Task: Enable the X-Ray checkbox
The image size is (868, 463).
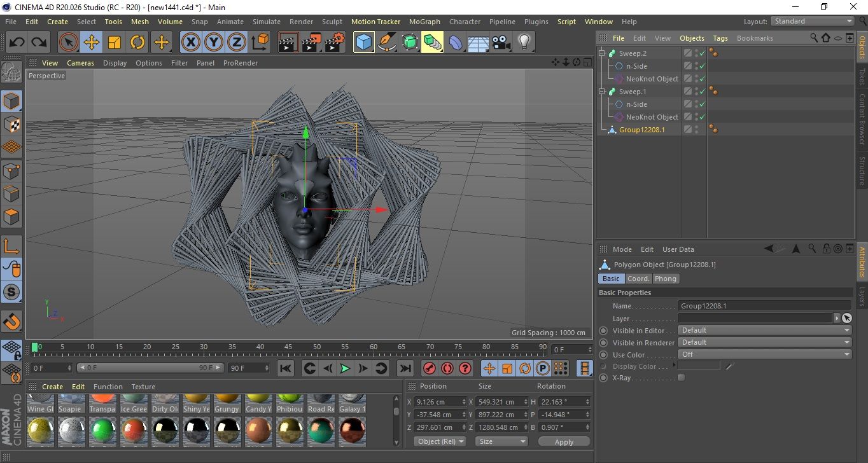Action: (x=682, y=378)
